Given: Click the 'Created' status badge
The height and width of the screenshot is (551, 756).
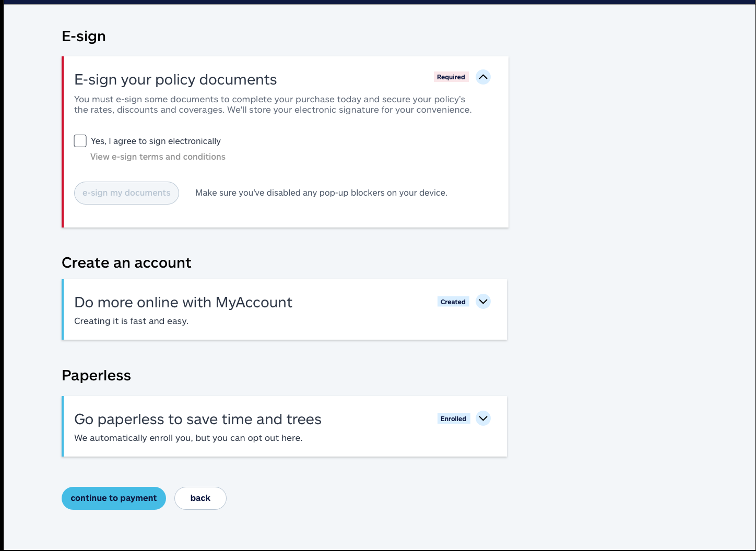Looking at the screenshot, I should pos(453,302).
